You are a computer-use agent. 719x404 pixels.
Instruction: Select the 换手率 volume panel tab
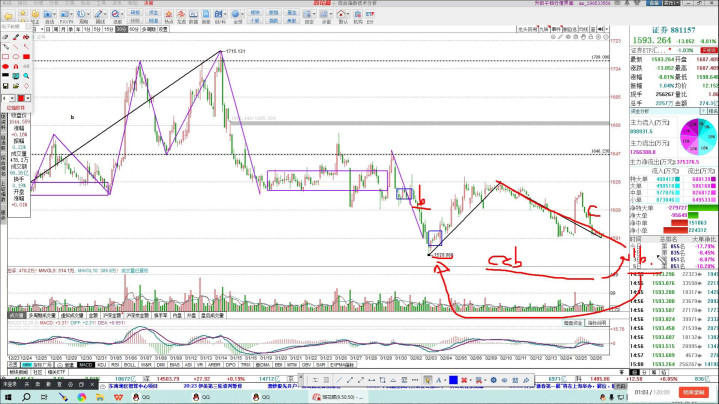pos(160,315)
